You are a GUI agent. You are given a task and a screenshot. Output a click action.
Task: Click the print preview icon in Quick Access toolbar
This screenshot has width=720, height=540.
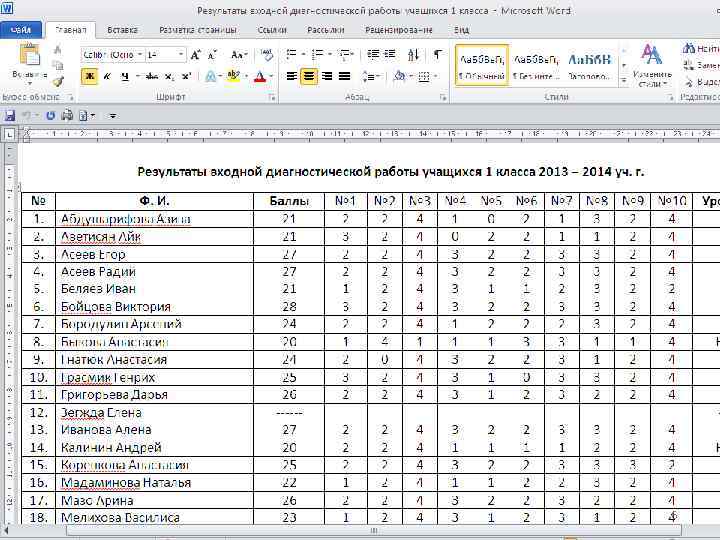[x=67, y=115]
